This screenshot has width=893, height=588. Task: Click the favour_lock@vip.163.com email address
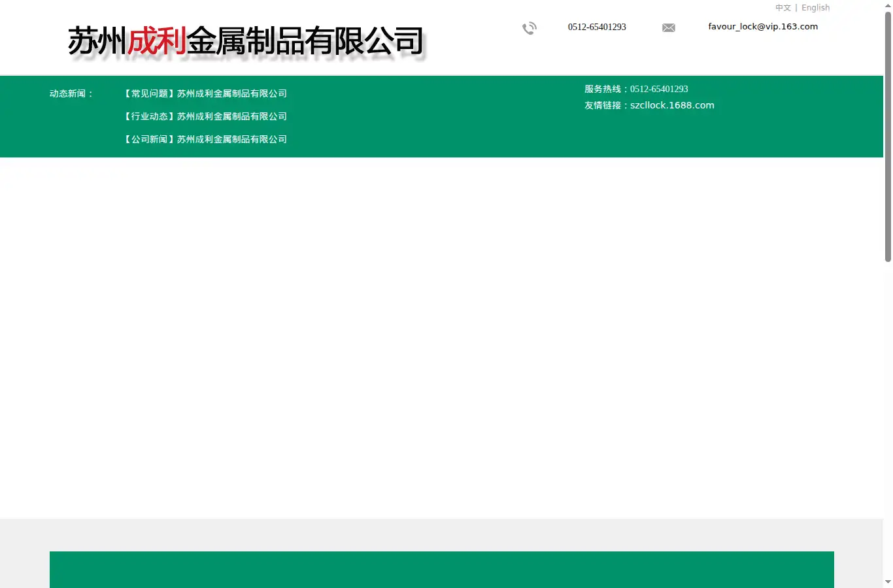tap(763, 27)
